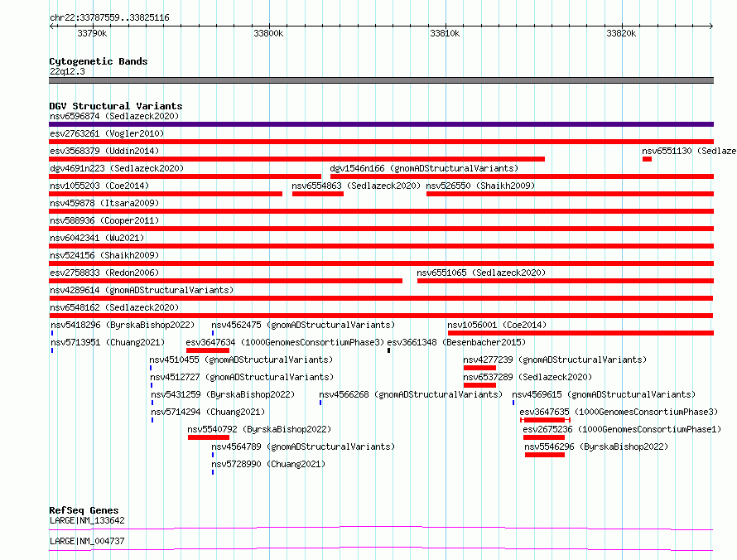
Task: Click esv3568379 (Uddin2014) label
Action: pyautogui.click(x=104, y=151)
